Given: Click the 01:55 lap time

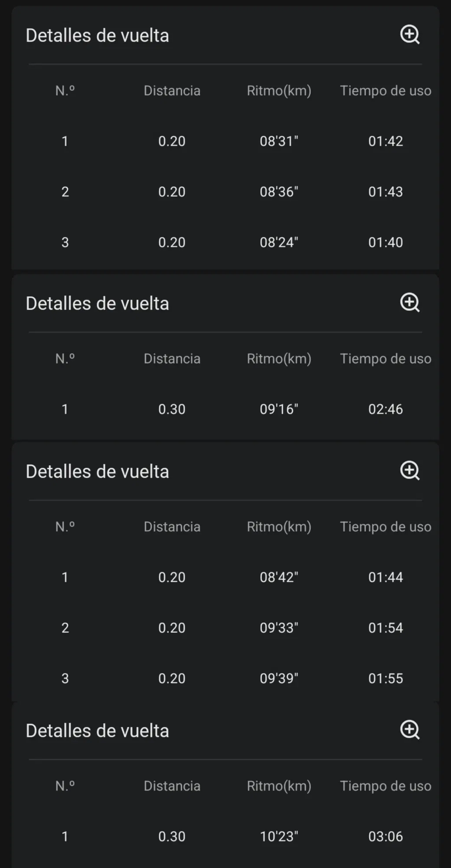Looking at the screenshot, I should tap(386, 678).
